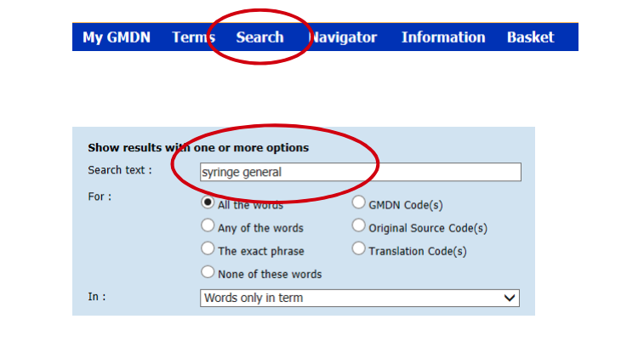Viewport: 644px width, 359px height.
Task: Click the Search text input field
Action: click(x=359, y=172)
